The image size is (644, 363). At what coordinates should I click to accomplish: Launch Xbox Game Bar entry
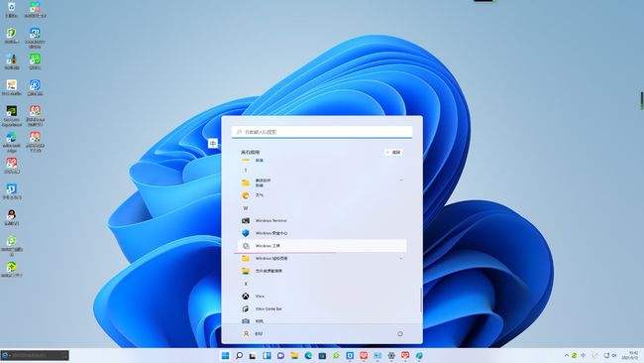[322, 308]
